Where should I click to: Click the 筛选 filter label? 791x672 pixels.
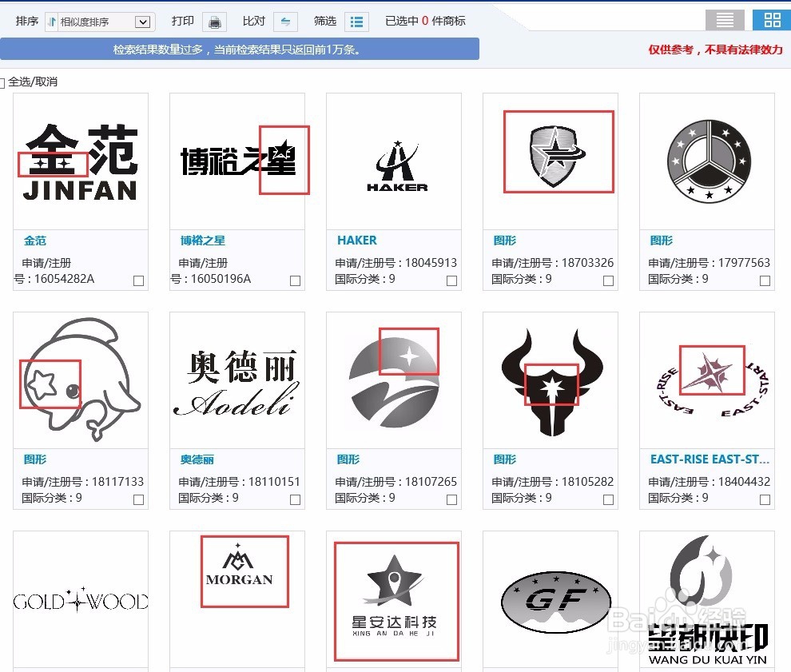point(325,22)
